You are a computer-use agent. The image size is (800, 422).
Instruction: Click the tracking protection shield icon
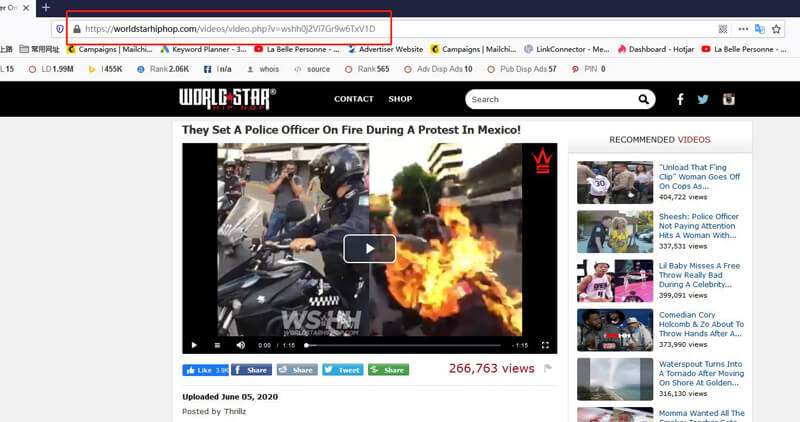(60, 29)
